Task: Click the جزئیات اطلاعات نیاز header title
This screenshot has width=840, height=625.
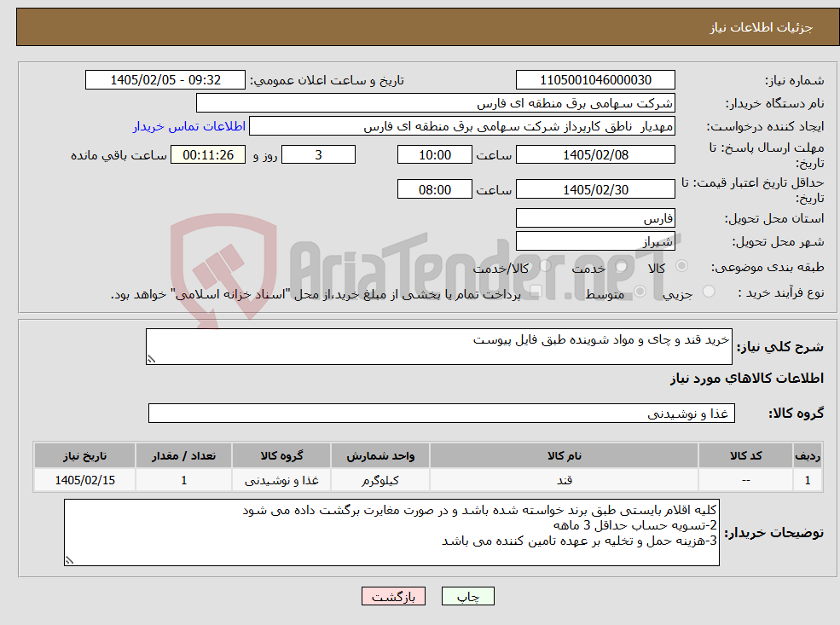Action: coord(762,27)
